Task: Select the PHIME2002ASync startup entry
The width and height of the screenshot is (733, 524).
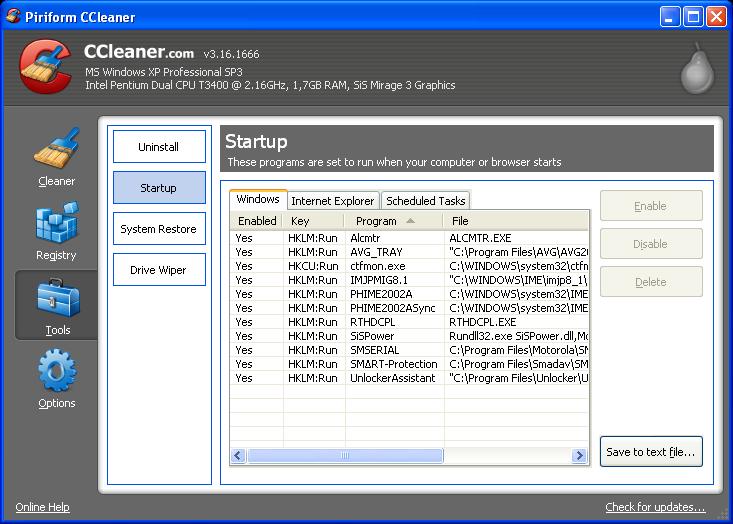Action: point(409,308)
